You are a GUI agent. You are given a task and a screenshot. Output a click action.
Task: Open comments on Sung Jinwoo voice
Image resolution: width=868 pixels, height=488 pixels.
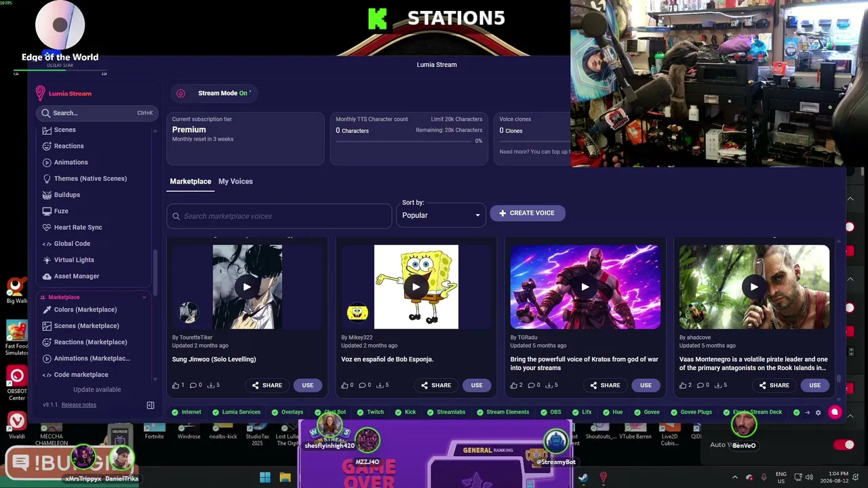coord(196,385)
